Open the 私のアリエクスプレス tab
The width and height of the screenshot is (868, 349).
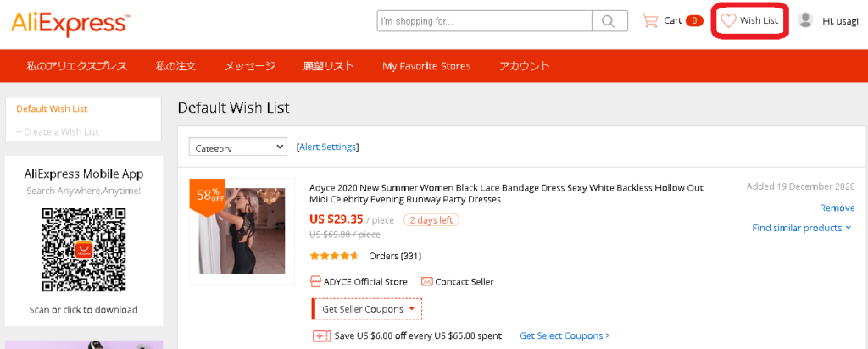pos(76,66)
